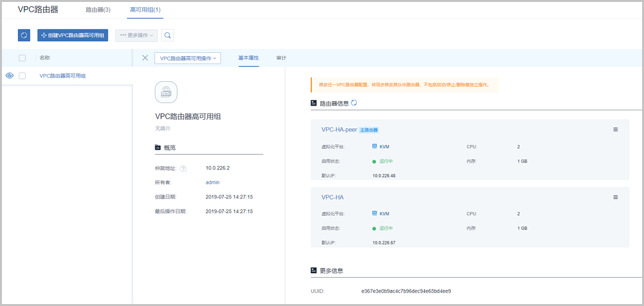Screen dimensions: 644x306
Task: Open the VPC-HA router link
Action: 334,197
